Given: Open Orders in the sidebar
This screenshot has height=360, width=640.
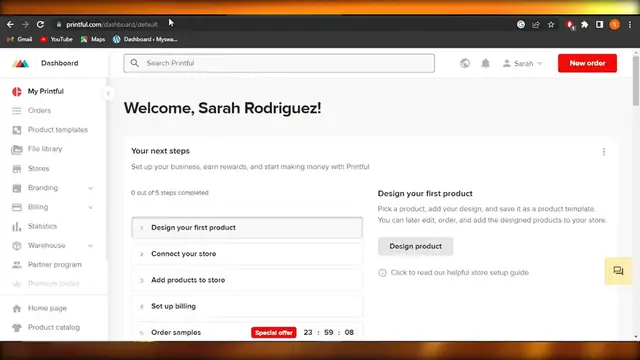Looking at the screenshot, I should click(40, 111).
